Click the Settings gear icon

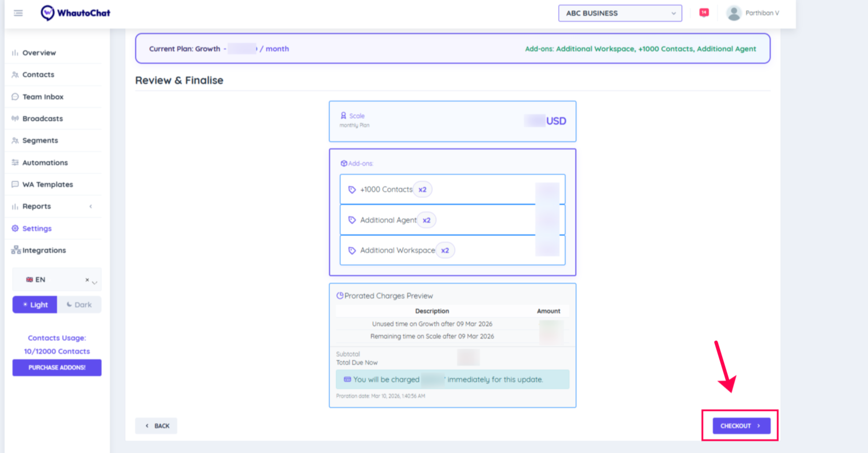(x=15, y=228)
